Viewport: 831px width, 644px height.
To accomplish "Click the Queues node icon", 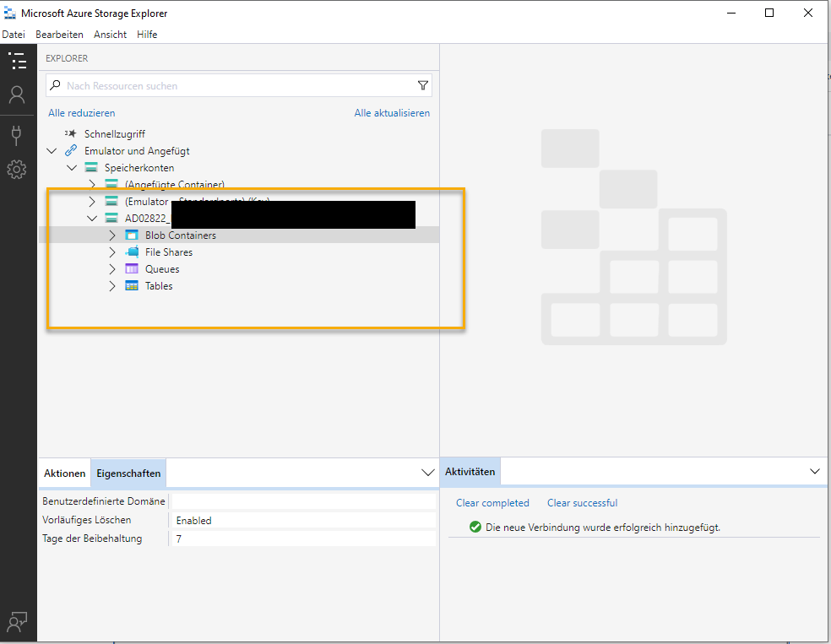I will (132, 269).
